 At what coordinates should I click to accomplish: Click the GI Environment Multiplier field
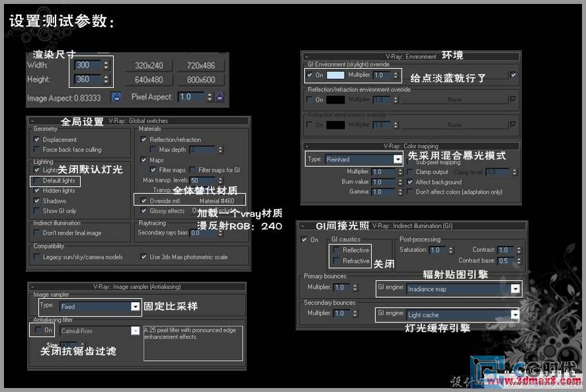click(x=382, y=75)
